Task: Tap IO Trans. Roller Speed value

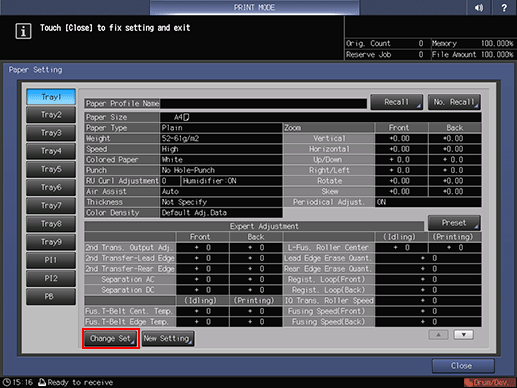Action: (428, 301)
